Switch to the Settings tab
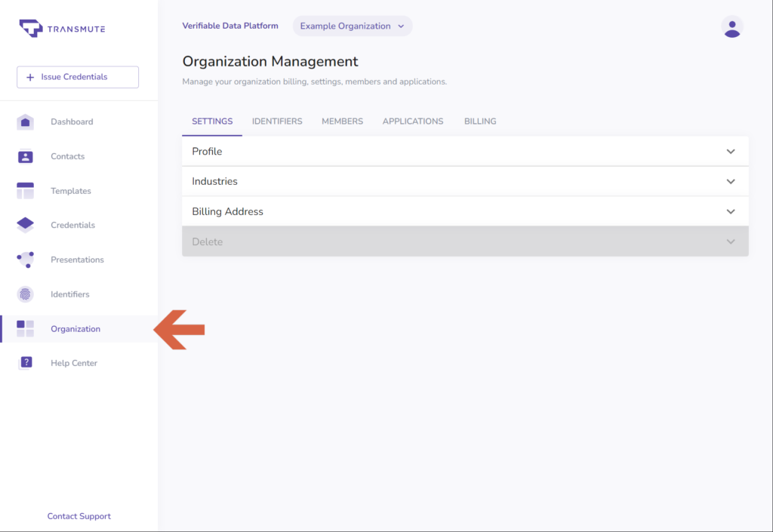Image resolution: width=773 pixels, height=532 pixels. 212,121
